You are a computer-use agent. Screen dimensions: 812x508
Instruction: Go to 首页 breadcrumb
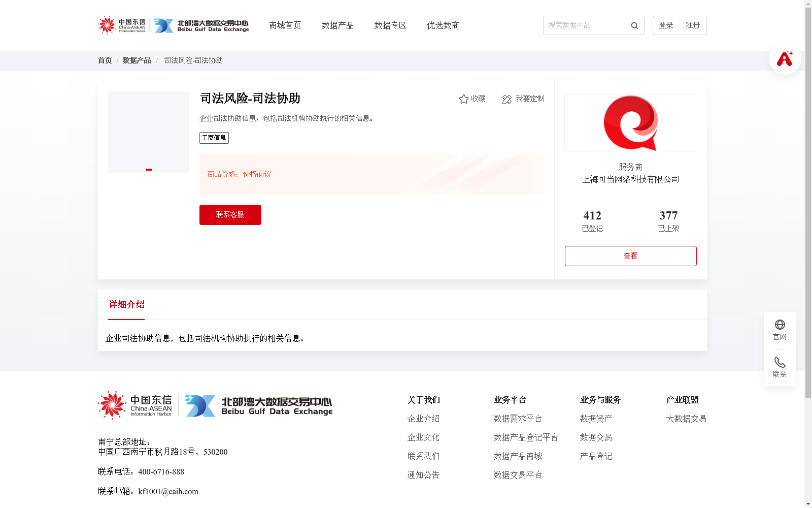coord(105,60)
